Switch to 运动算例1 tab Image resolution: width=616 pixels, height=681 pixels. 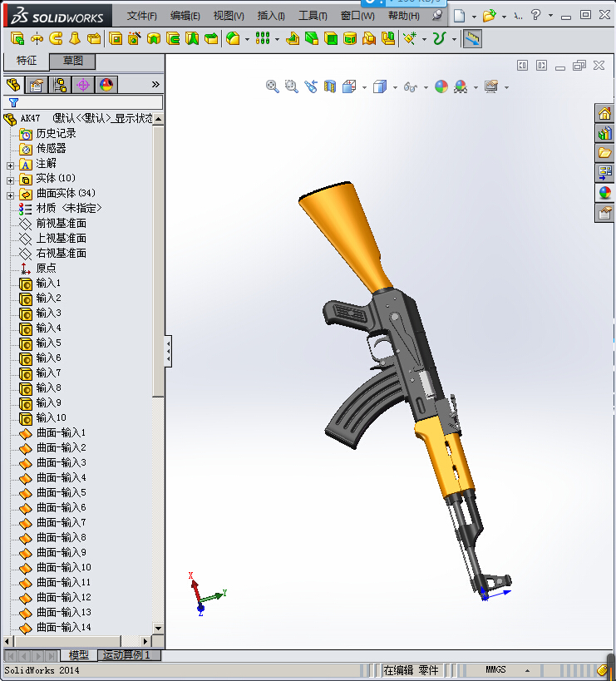point(129,655)
